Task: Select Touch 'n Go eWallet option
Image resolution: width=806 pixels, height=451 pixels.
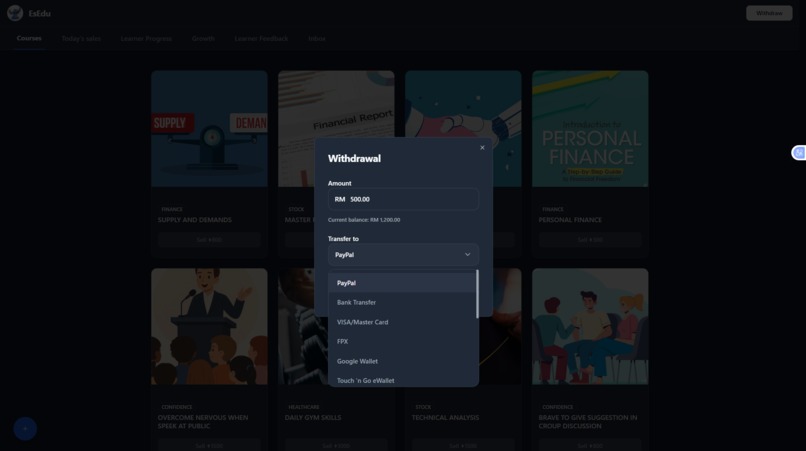Action: coord(401,380)
